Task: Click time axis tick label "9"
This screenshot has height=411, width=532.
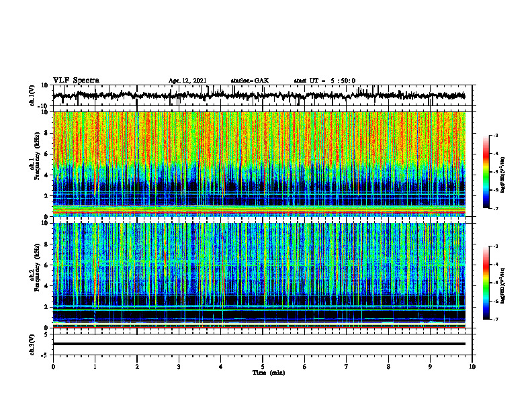Action: tap(430, 367)
